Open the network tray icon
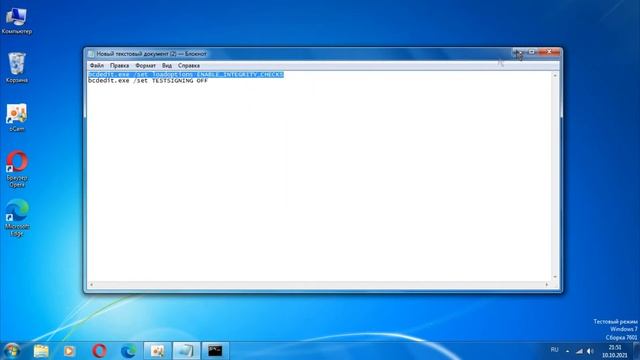Screen dimensions: 640x360 (x=579, y=351)
